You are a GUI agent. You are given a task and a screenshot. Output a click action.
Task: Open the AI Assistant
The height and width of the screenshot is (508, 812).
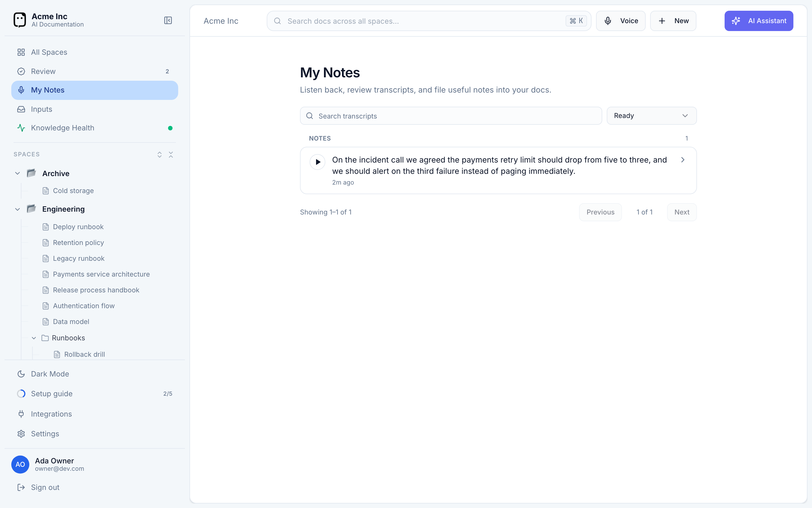759,21
